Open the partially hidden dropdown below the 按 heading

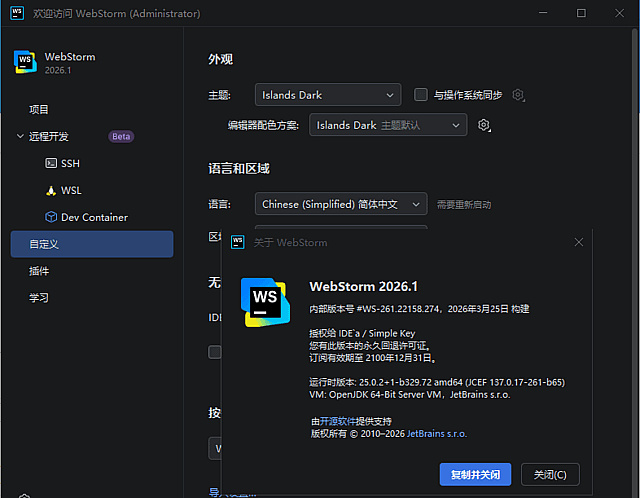[215, 449]
